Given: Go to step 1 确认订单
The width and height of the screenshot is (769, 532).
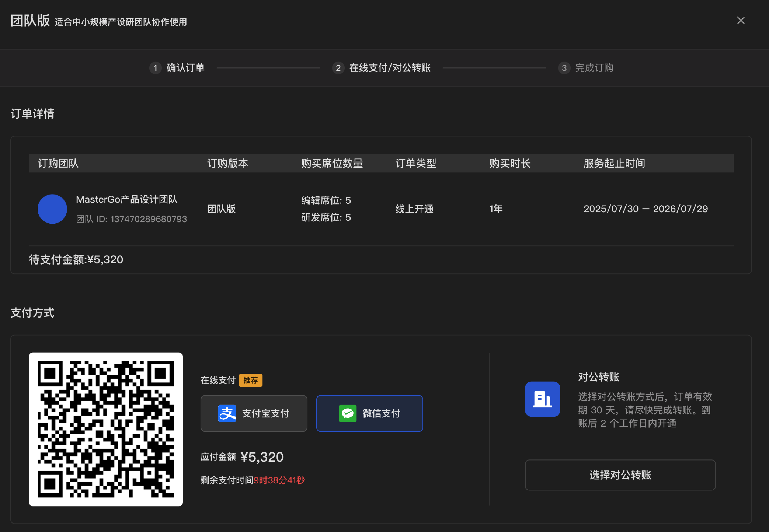Looking at the screenshot, I should [x=177, y=68].
